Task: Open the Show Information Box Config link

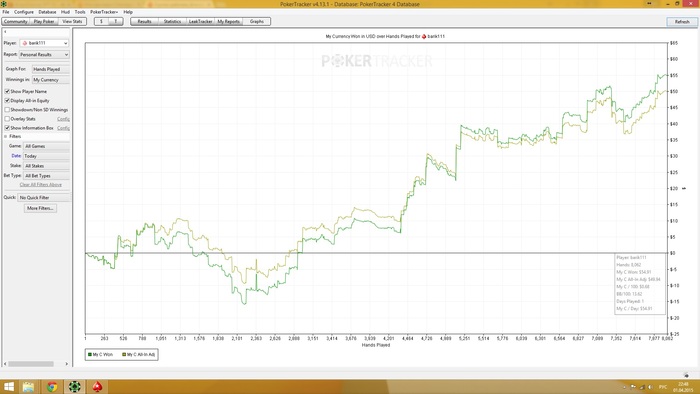Action: click(x=63, y=128)
